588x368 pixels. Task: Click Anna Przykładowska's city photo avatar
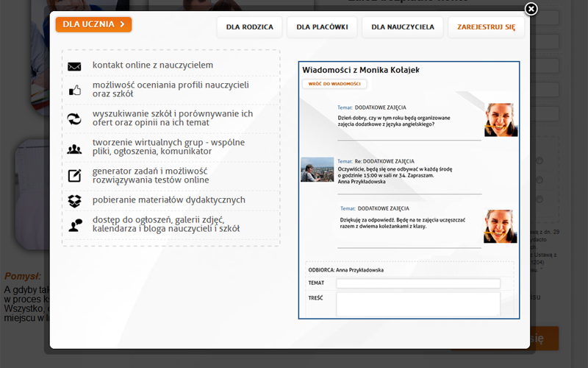click(x=318, y=169)
